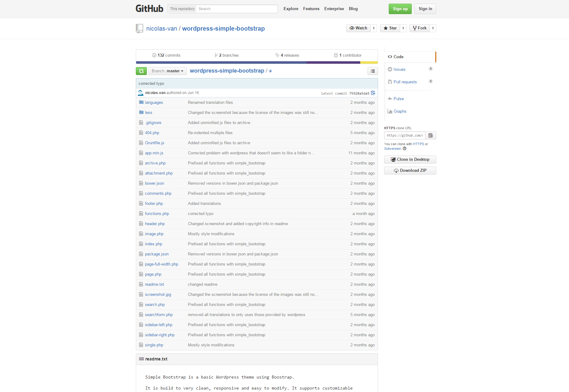
Task: Star the wordpress-simple-bootstrap repository
Action: pos(390,28)
